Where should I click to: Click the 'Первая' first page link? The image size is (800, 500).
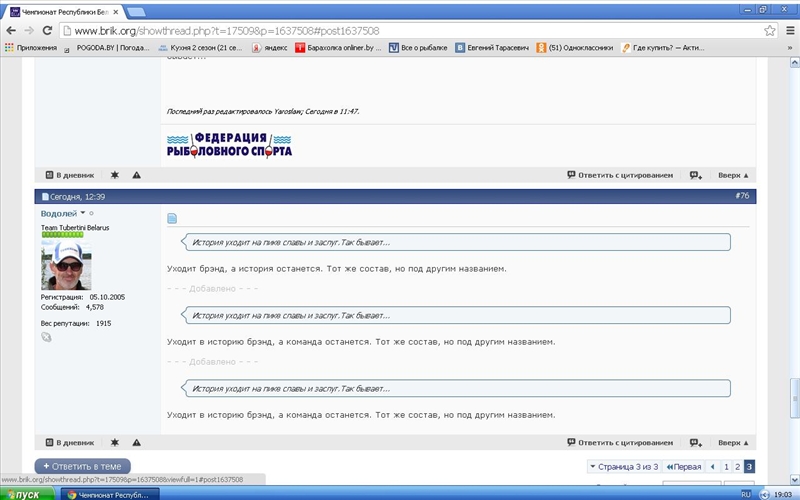pyautogui.click(x=683, y=466)
